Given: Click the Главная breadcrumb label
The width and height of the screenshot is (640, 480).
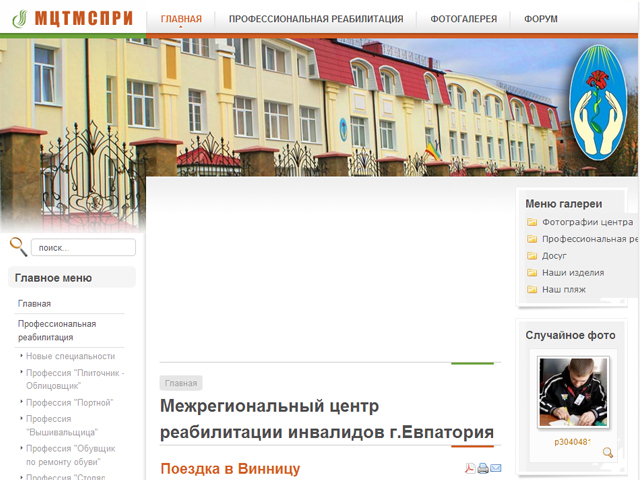Looking at the screenshot, I should click(x=181, y=383).
